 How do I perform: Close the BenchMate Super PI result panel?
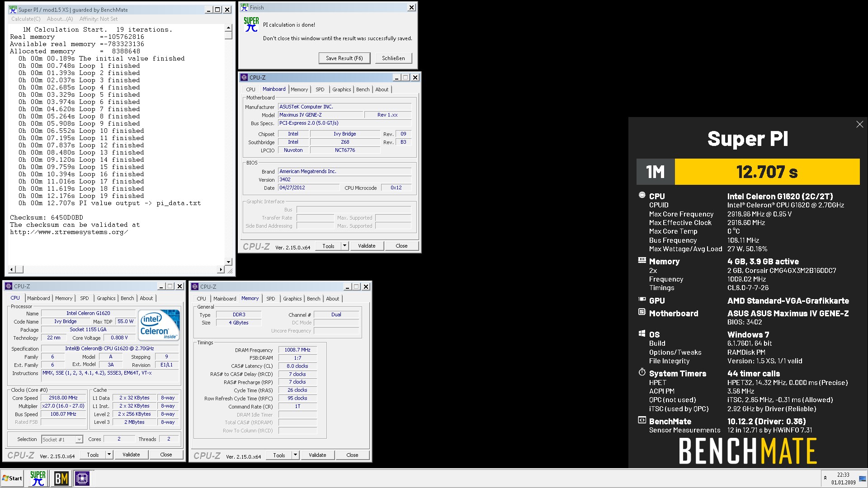(859, 124)
